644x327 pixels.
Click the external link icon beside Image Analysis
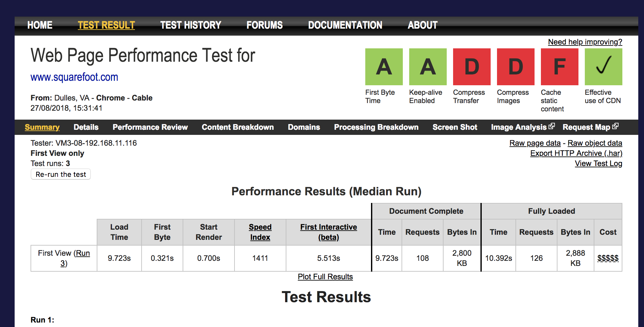click(x=552, y=126)
